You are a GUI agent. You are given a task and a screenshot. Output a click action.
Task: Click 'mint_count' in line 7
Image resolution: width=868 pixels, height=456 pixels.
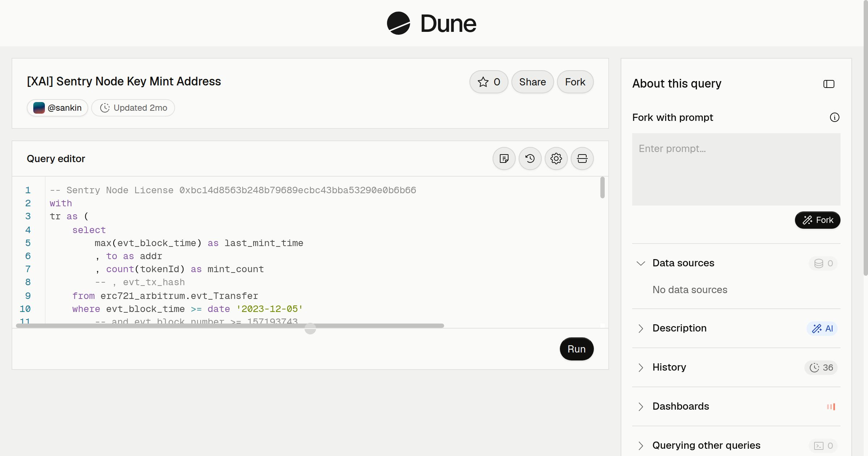(235, 269)
